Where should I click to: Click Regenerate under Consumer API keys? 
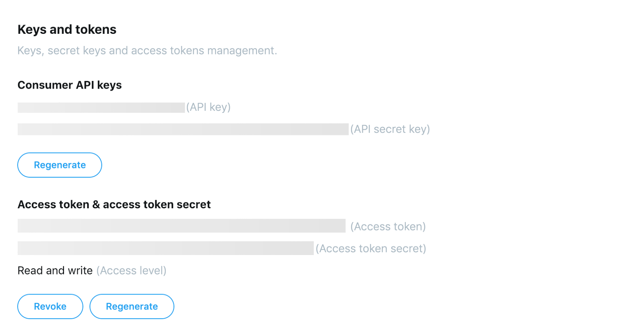point(60,165)
